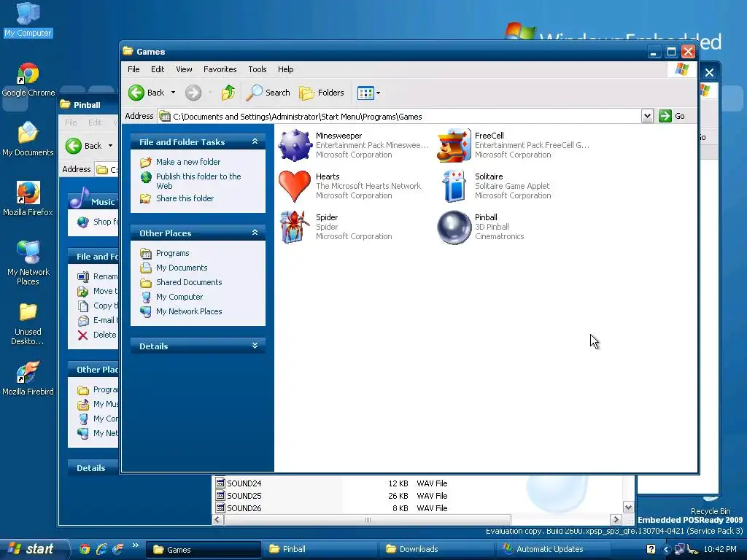
Task: Select the 3D Pinball ball icon
Action: [454, 227]
